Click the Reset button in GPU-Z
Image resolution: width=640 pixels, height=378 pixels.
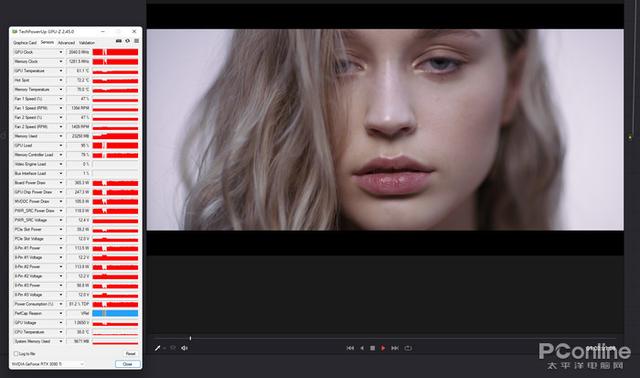130,354
